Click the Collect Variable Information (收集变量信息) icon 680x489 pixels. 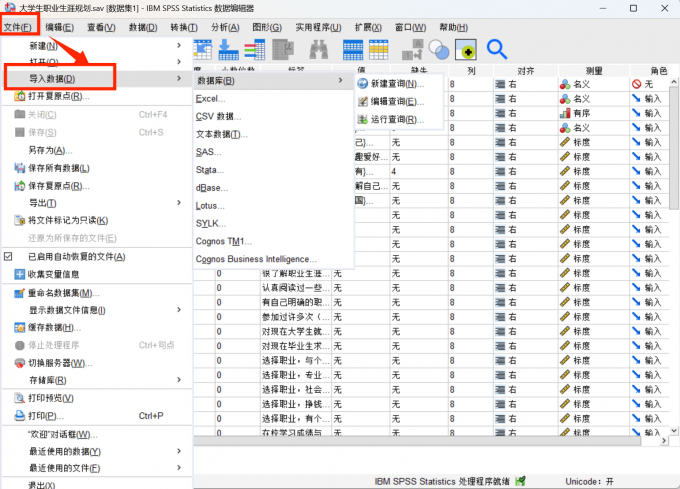pyautogui.click(x=20, y=275)
